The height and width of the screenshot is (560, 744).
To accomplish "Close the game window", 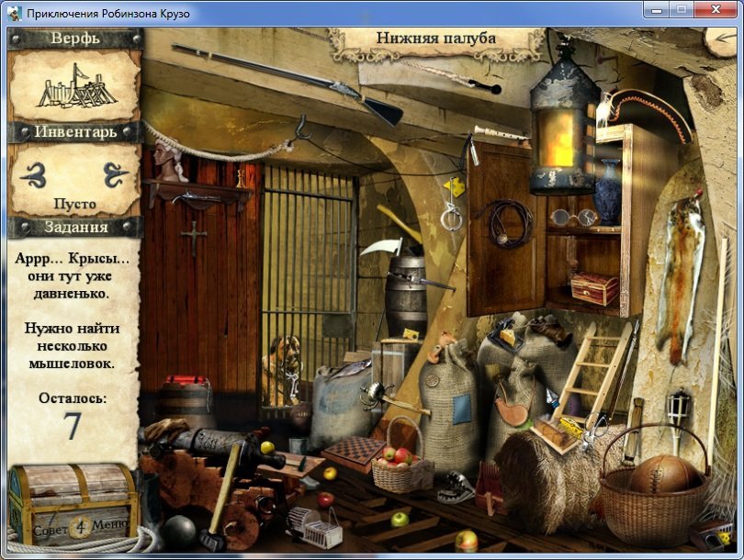I will click(x=716, y=9).
